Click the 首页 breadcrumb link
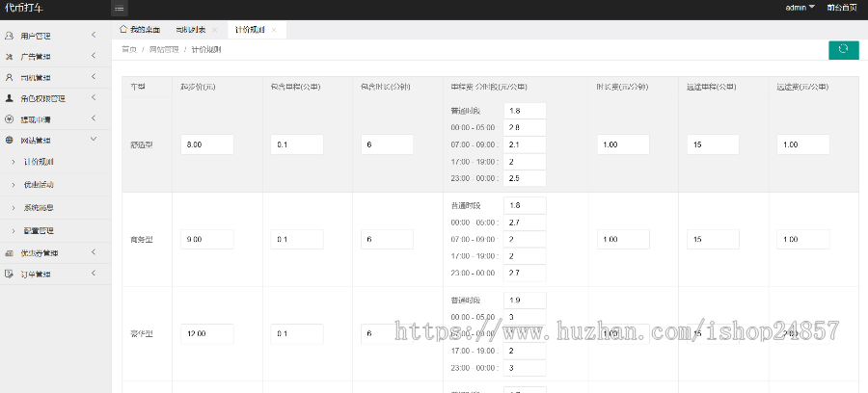The image size is (868, 393). point(129,50)
